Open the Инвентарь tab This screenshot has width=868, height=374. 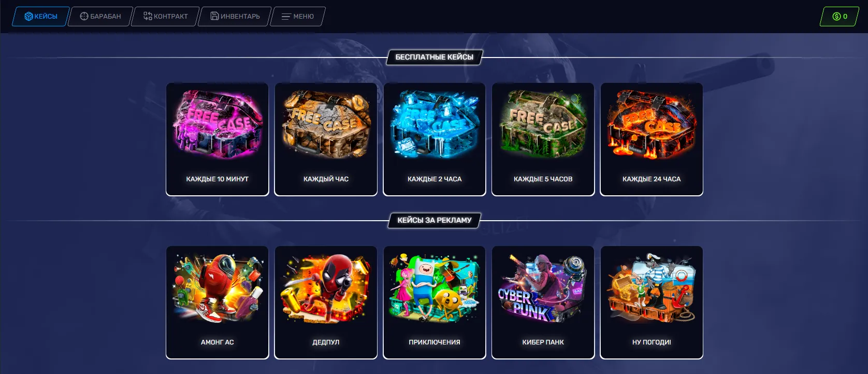(x=235, y=16)
